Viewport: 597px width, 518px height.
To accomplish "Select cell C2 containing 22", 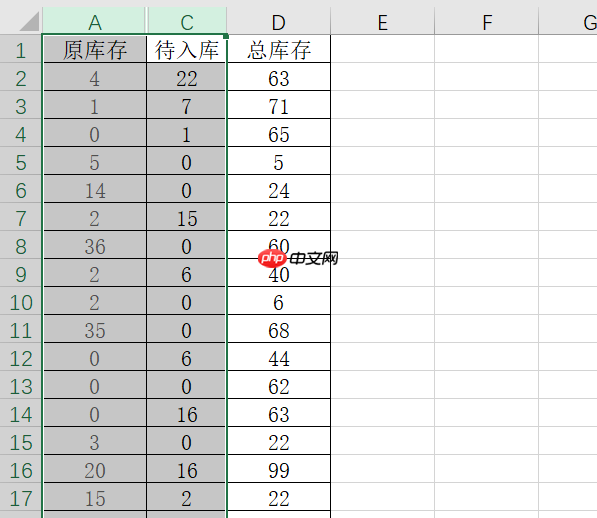I will point(187,77).
